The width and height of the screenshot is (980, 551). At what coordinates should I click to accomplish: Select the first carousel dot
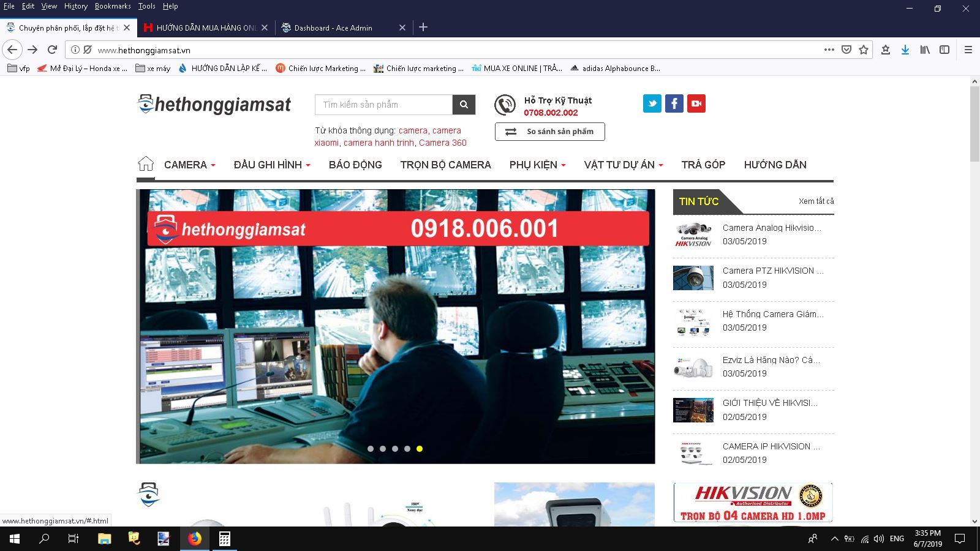[371, 449]
